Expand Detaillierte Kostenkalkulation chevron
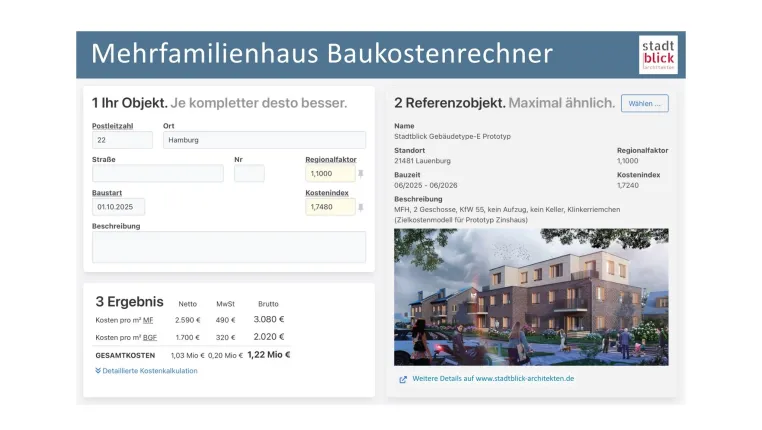Screen dimensions: 762x430 pyautogui.click(x=98, y=371)
